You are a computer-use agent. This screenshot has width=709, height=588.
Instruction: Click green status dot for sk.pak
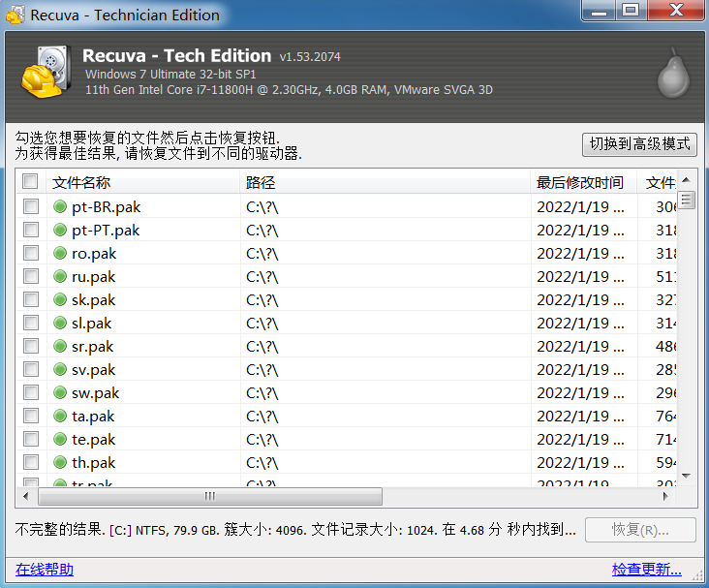click(x=60, y=299)
